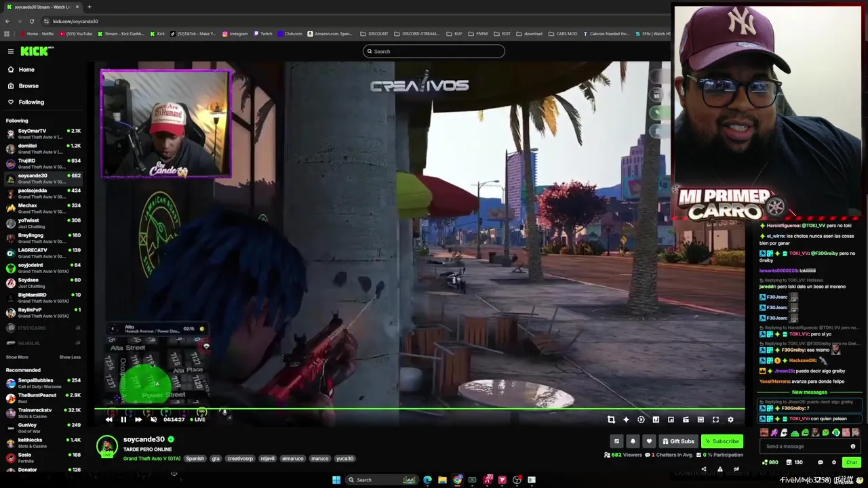This screenshot has height=488, width=868.
Task: Open Grand Theft Auto V category link
Action: click(x=152, y=459)
